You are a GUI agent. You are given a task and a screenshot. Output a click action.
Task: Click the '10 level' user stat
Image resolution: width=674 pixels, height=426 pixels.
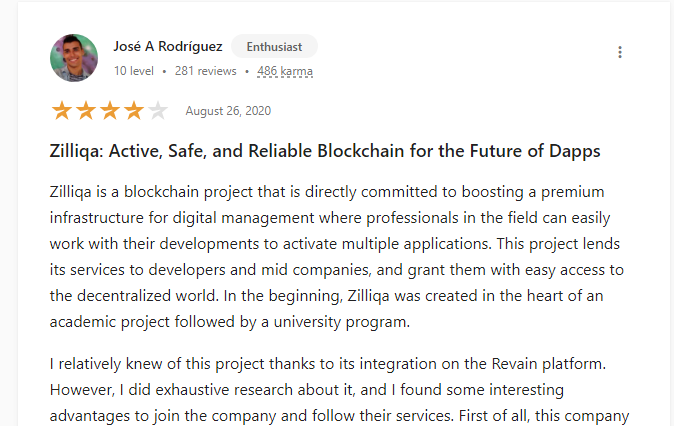pyautogui.click(x=134, y=71)
